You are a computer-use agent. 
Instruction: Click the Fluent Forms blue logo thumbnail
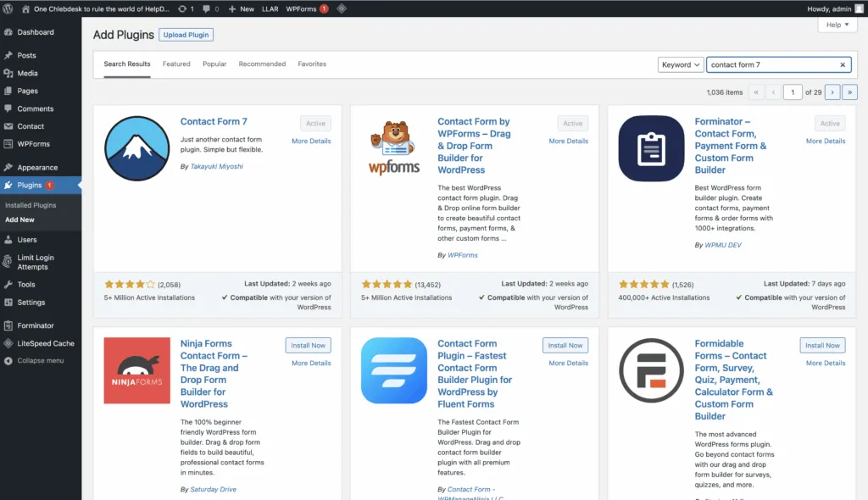[394, 370]
